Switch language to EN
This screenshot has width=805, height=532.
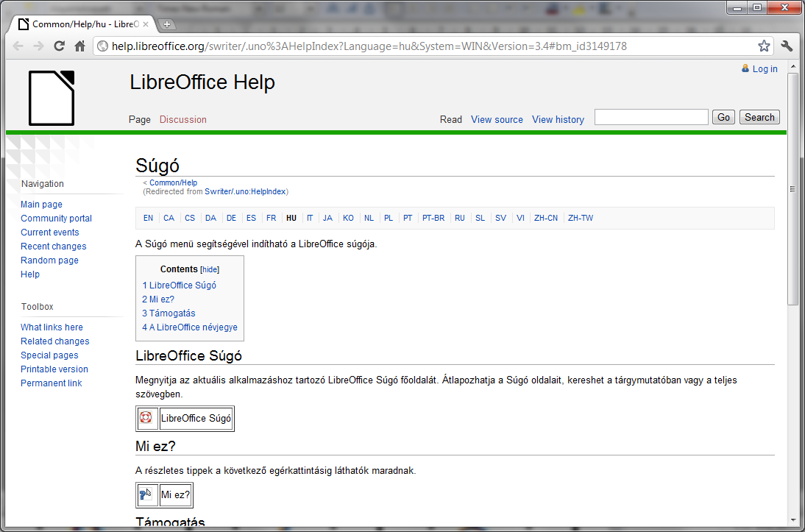pyautogui.click(x=148, y=219)
